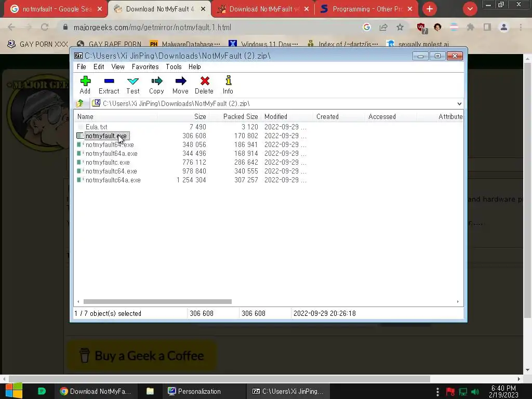Image resolution: width=532 pixels, height=399 pixels.
Task: Toggle the Chrome side panel icon
Action: click(487, 28)
